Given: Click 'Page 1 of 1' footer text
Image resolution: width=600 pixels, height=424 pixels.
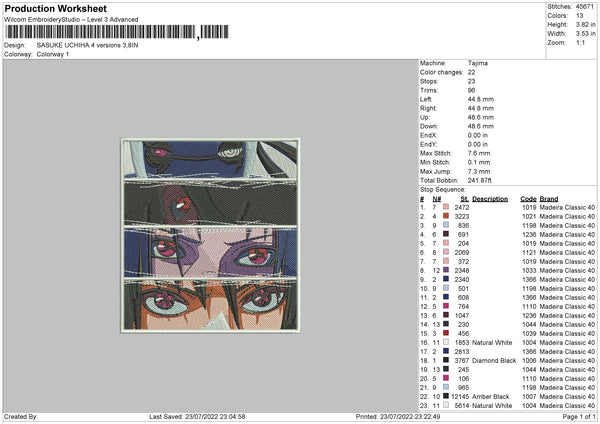Looking at the screenshot, I should [x=579, y=417].
